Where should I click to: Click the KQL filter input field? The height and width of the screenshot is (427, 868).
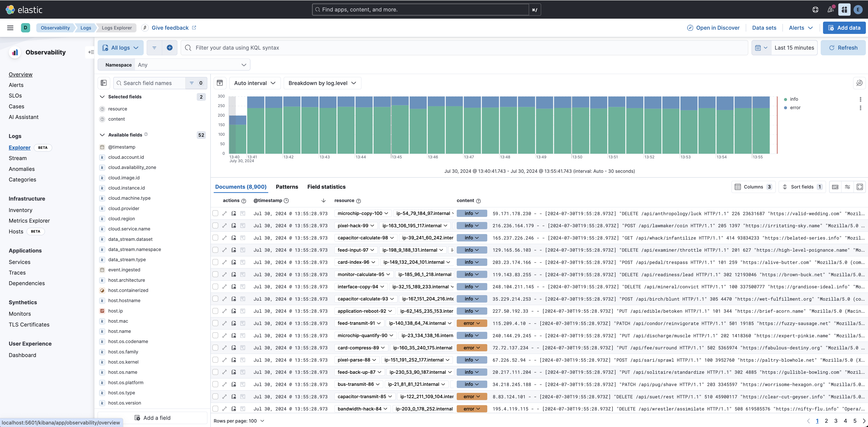tap(464, 48)
